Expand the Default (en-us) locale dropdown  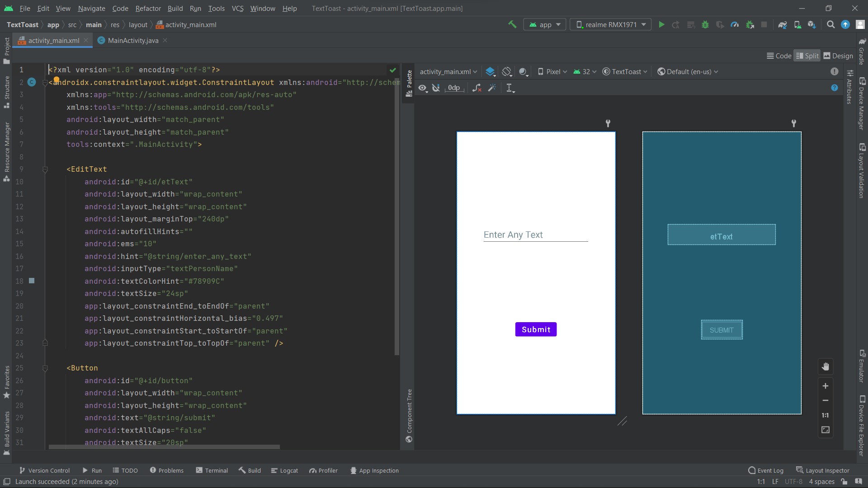[688, 72]
